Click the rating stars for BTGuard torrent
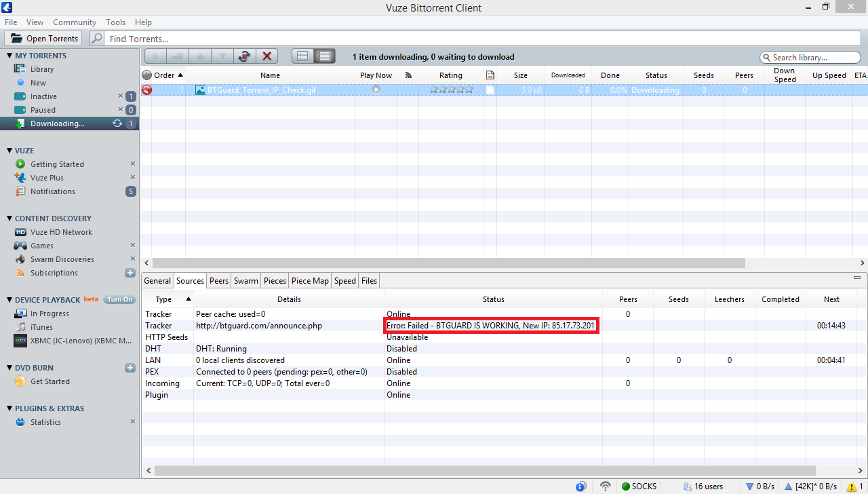868x494 pixels. [x=451, y=90]
